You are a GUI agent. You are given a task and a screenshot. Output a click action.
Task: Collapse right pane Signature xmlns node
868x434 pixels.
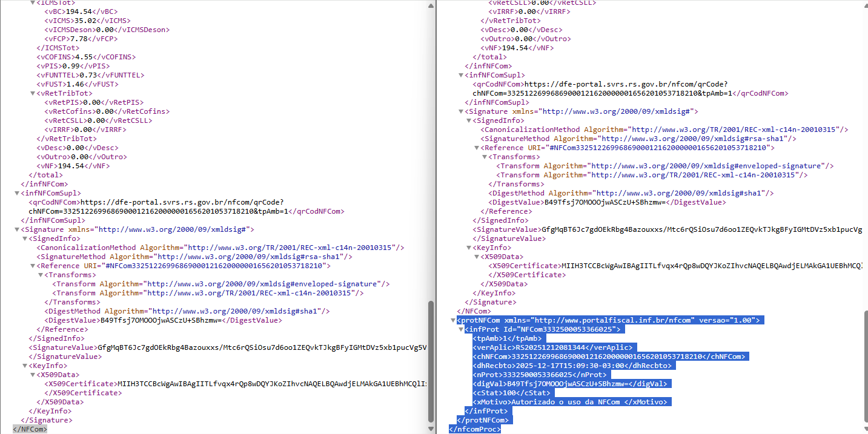click(460, 112)
